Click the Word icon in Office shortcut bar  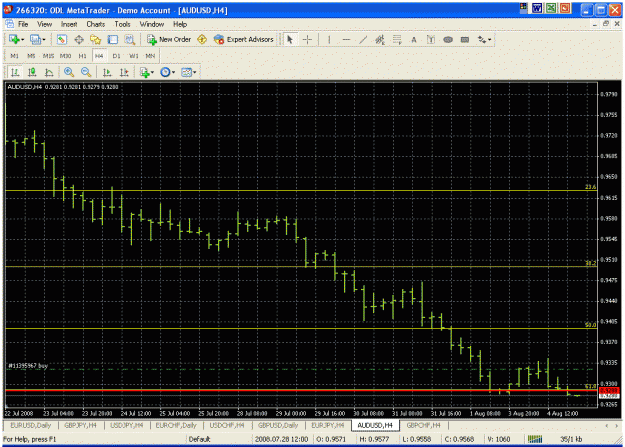(537, 8)
